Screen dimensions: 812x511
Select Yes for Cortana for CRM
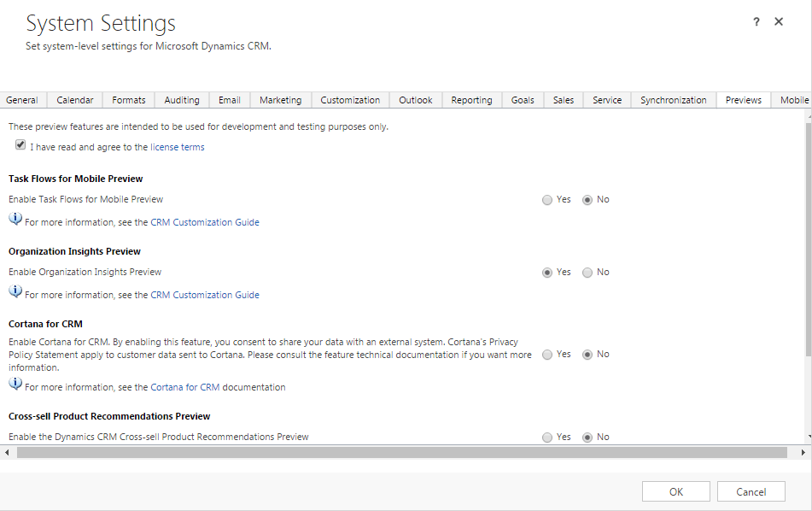click(x=546, y=355)
